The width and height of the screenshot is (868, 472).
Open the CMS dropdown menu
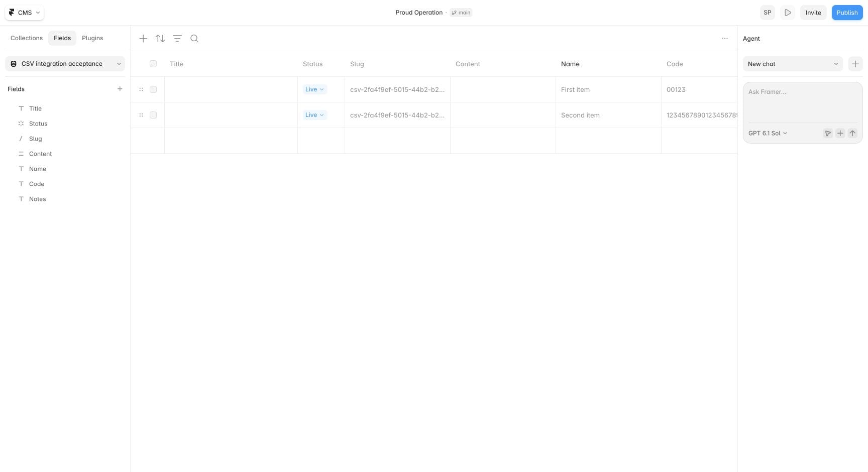25,13
